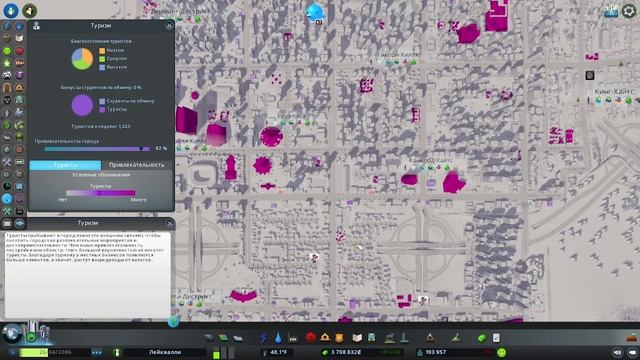Open the wrench-and-hammer maintenance info view
Screen dimensions: 640x360
[7, 162]
